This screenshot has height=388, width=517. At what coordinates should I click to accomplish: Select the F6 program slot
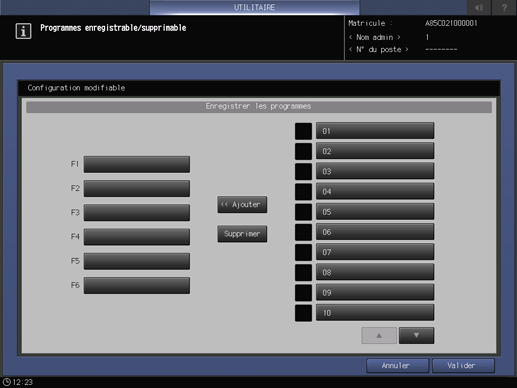click(x=137, y=285)
